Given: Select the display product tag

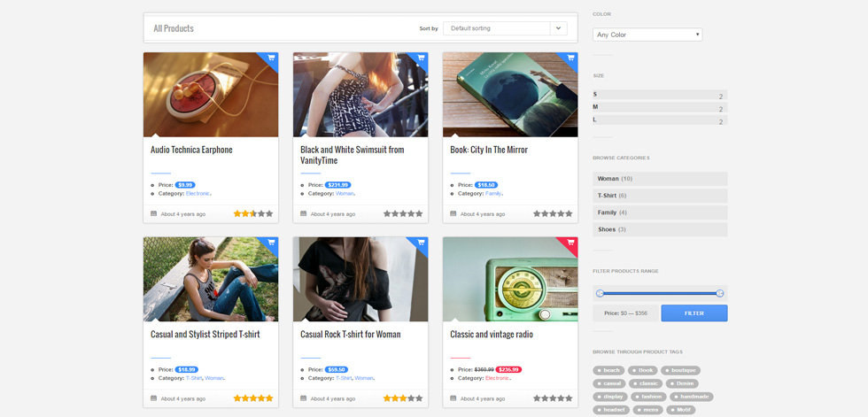Looking at the screenshot, I should (610, 397).
